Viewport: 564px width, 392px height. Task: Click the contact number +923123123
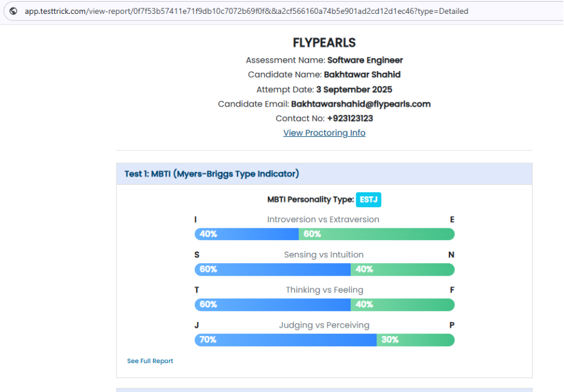click(349, 119)
